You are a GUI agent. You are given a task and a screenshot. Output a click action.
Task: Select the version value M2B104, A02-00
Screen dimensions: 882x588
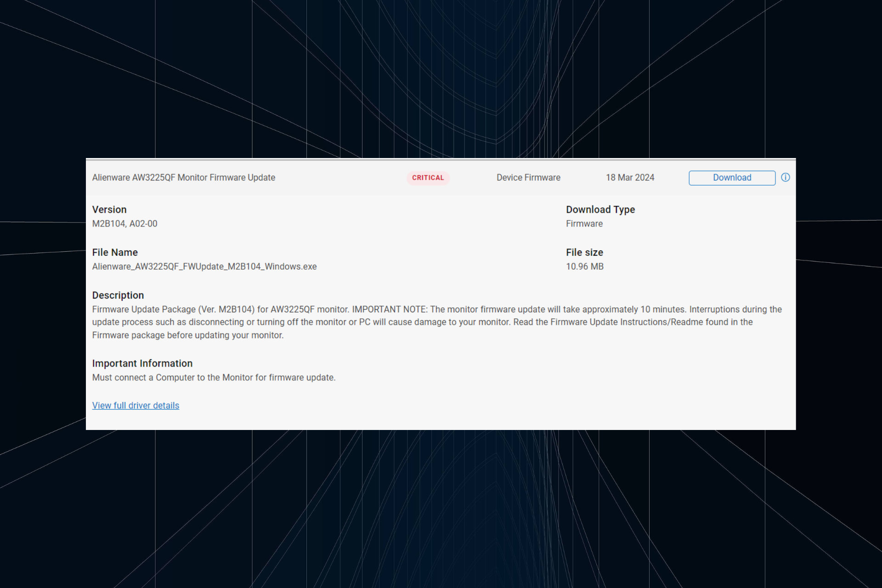click(124, 224)
